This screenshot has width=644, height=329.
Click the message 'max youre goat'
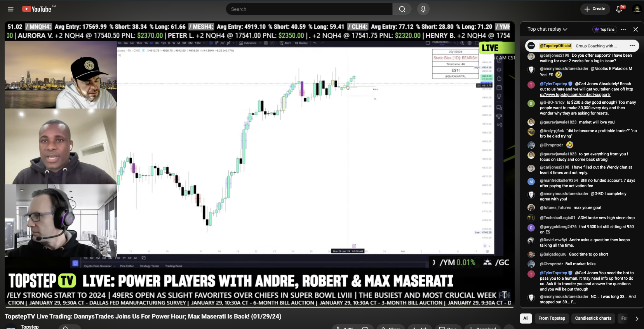(x=587, y=208)
